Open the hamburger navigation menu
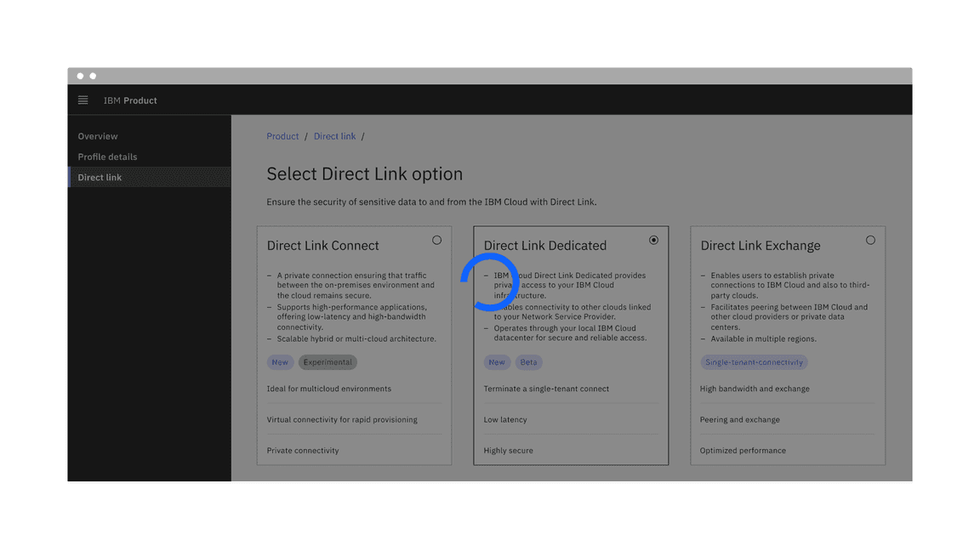 pyautogui.click(x=83, y=99)
